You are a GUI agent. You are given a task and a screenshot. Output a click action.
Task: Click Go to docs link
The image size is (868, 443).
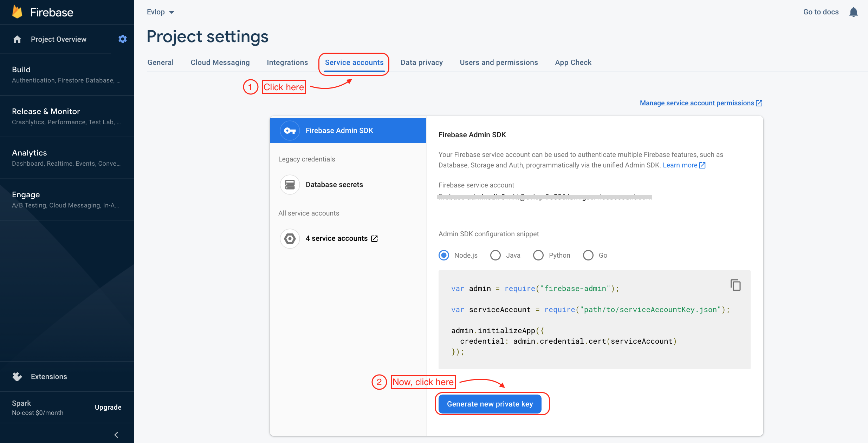[821, 12]
